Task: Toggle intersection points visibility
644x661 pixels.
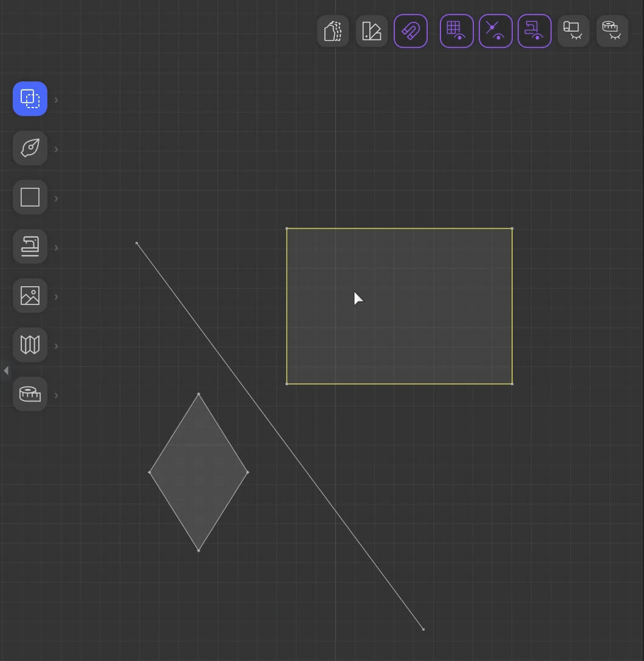Action: pos(496,31)
